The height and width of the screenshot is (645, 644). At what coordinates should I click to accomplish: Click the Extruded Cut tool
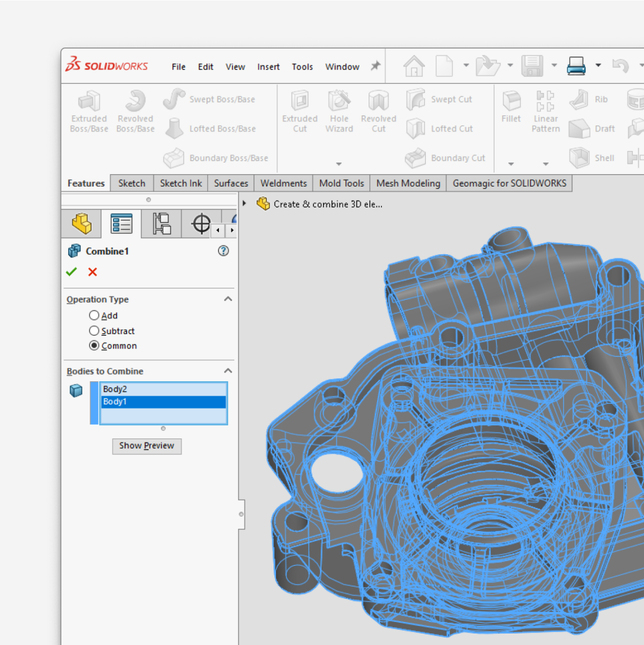click(300, 112)
